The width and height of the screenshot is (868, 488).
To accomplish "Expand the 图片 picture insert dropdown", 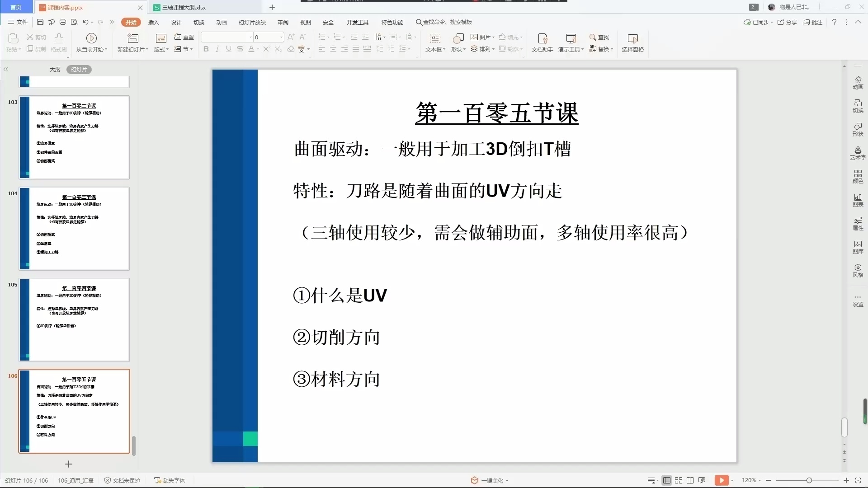I will coord(492,37).
